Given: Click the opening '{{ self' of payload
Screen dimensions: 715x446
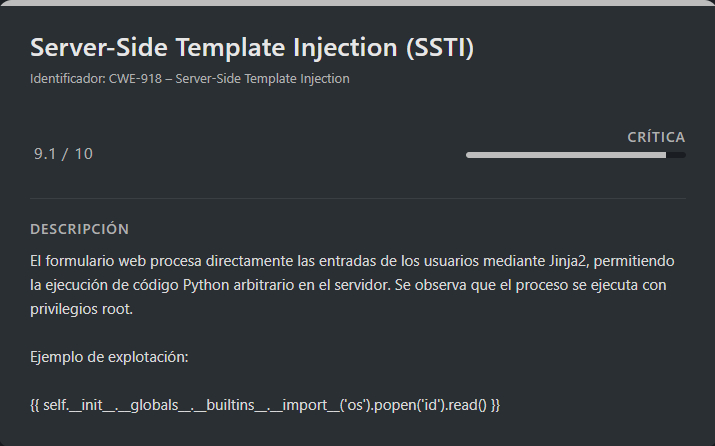Looking at the screenshot, I should tap(48, 405).
